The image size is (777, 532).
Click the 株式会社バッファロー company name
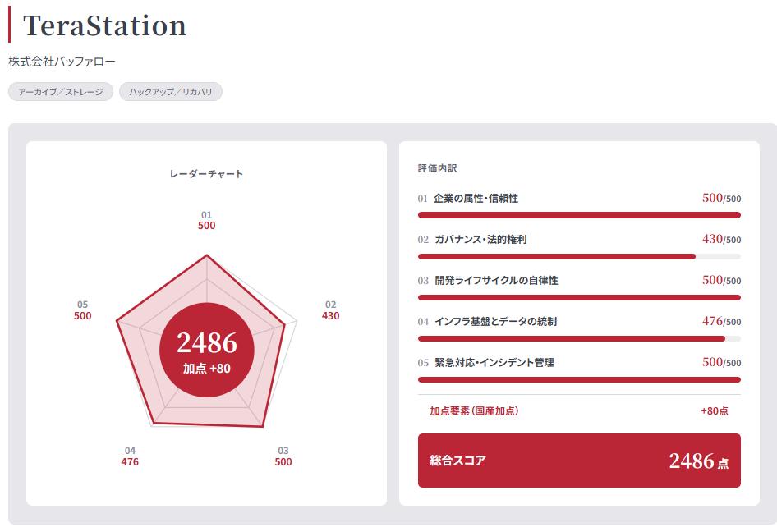click(x=62, y=62)
